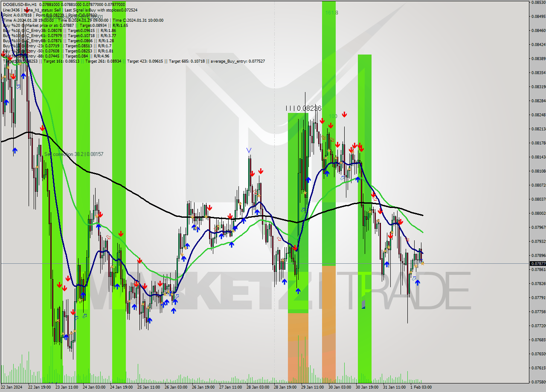Click the '27 Jan 11:00' time axis label

230,387
